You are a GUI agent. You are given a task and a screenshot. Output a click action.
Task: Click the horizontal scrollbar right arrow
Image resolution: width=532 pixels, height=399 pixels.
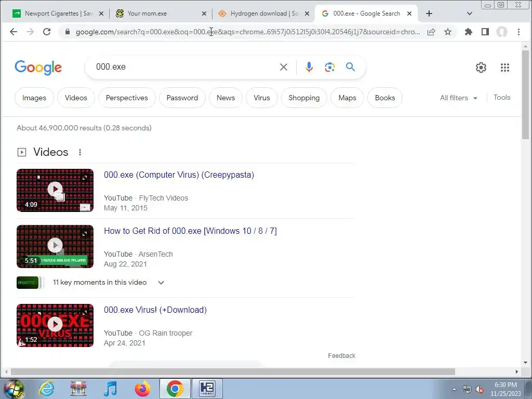[x=517, y=371]
